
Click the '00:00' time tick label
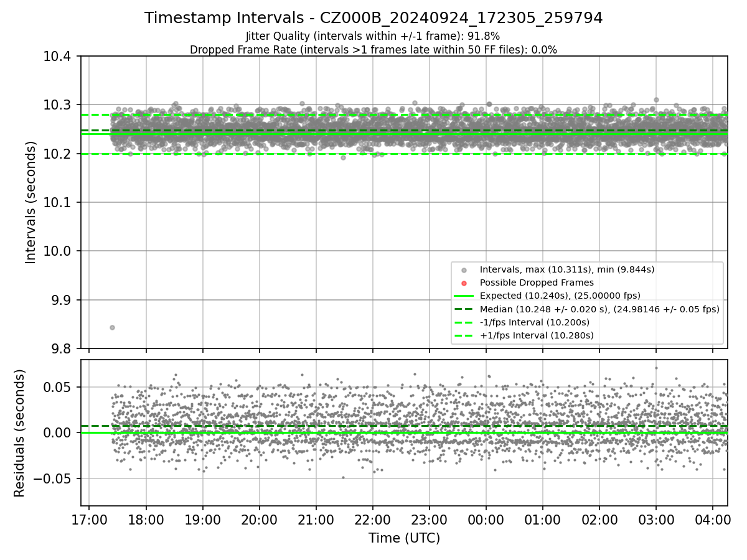(x=486, y=519)
